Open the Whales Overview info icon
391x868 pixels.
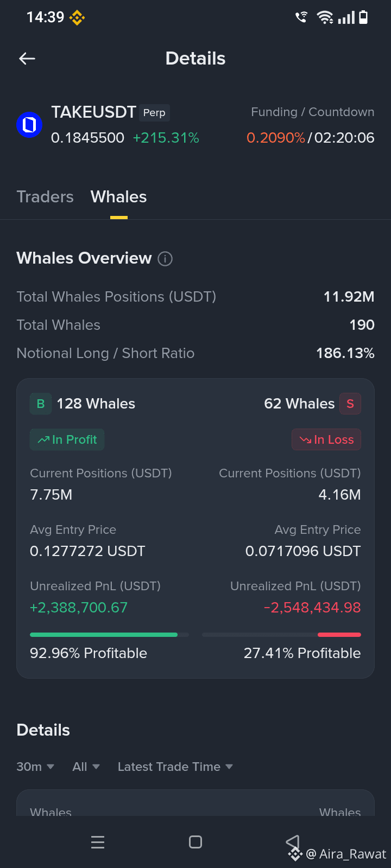165,259
